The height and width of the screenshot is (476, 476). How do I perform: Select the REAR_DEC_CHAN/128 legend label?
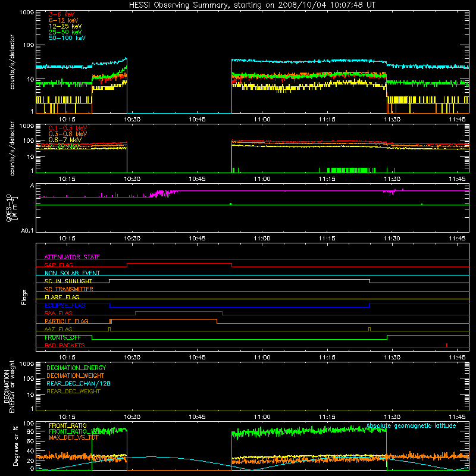(79, 383)
